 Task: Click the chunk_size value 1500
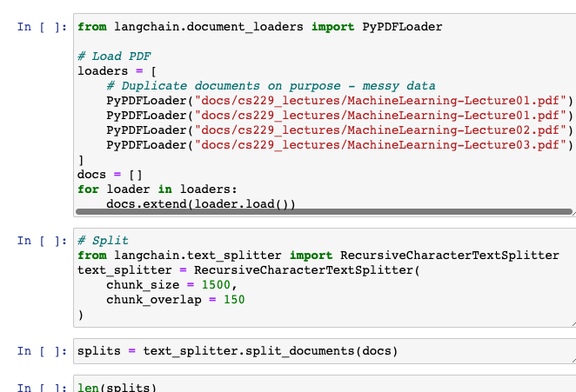(x=216, y=285)
